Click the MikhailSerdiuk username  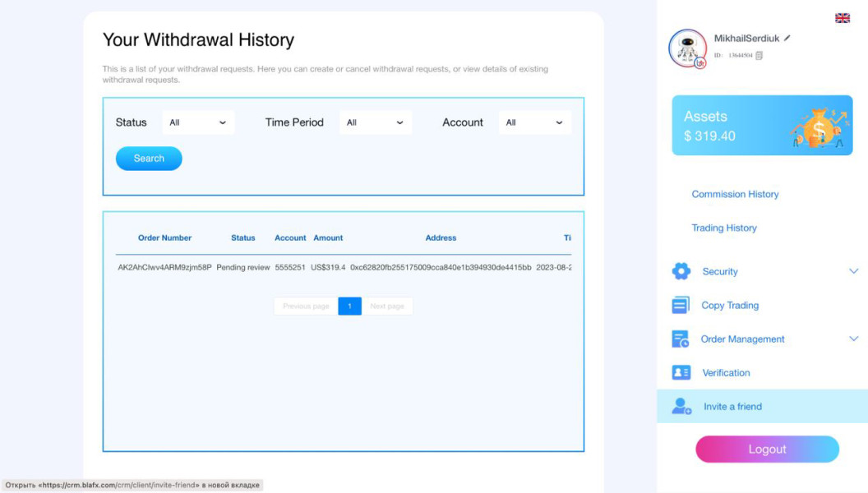point(746,38)
